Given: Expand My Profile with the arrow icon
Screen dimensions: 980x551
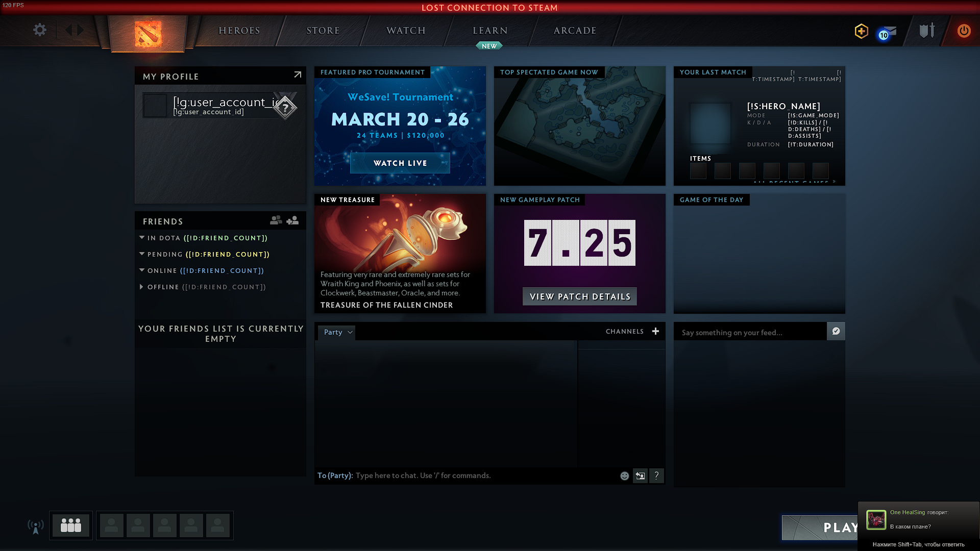Looking at the screenshot, I should pos(298,75).
